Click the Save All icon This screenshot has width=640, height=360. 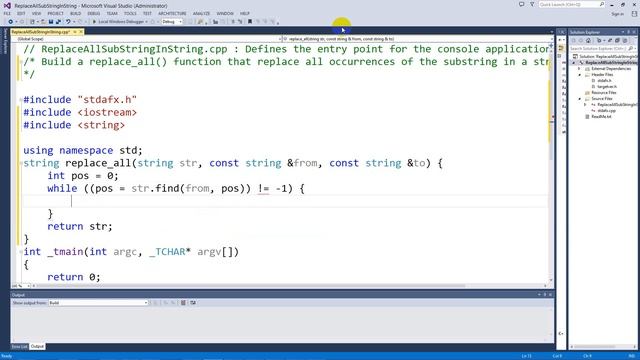coord(58,22)
